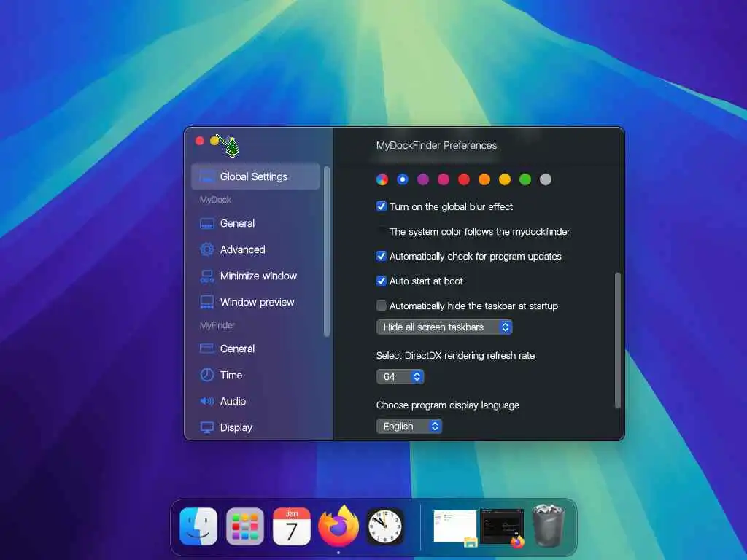Open Advanced settings in MyDock
The height and width of the screenshot is (560, 747).
coord(255,249)
